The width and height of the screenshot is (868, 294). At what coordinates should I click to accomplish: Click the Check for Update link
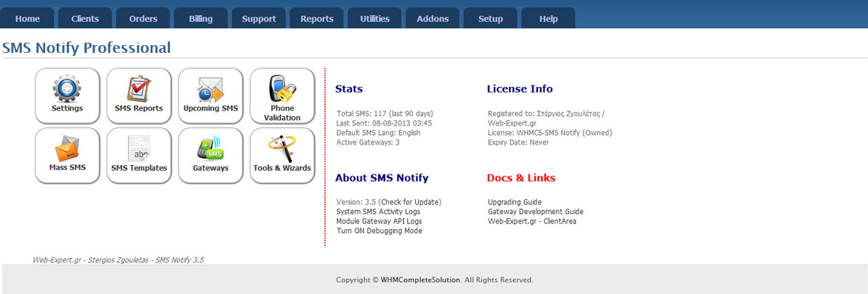tap(410, 202)
